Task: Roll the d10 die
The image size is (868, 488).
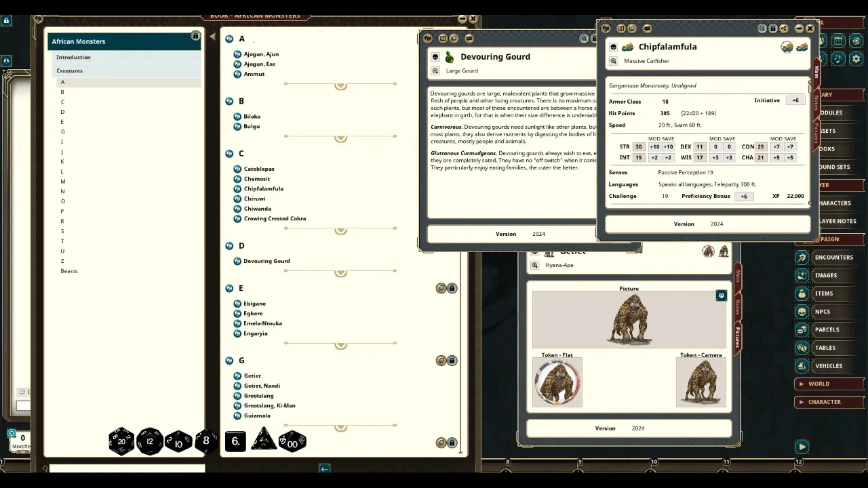Action: 178,443
